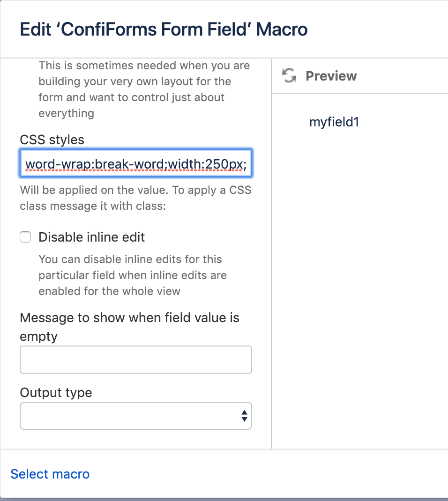Click the up-down arrows of the Output type select
This screenshot has width=448, height=501.
coord(244,416)
